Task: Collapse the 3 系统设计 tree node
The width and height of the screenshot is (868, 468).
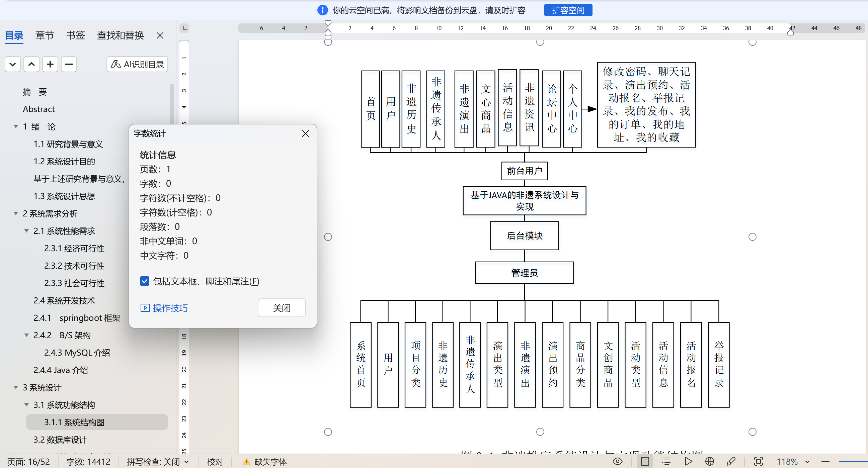Action: click(16, 387)
